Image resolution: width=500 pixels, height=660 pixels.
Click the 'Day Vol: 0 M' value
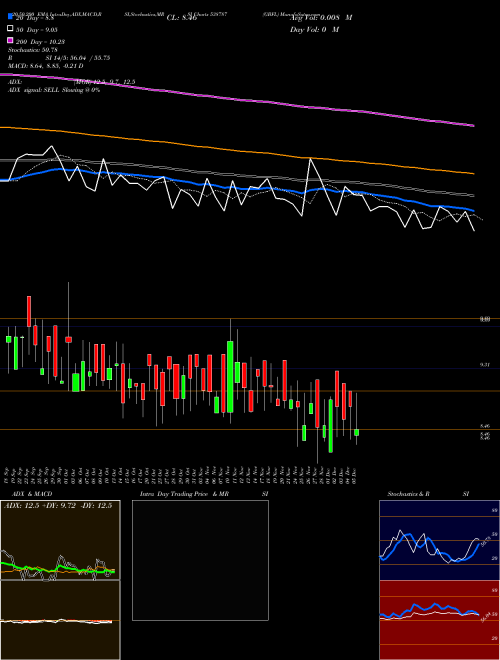314,29
